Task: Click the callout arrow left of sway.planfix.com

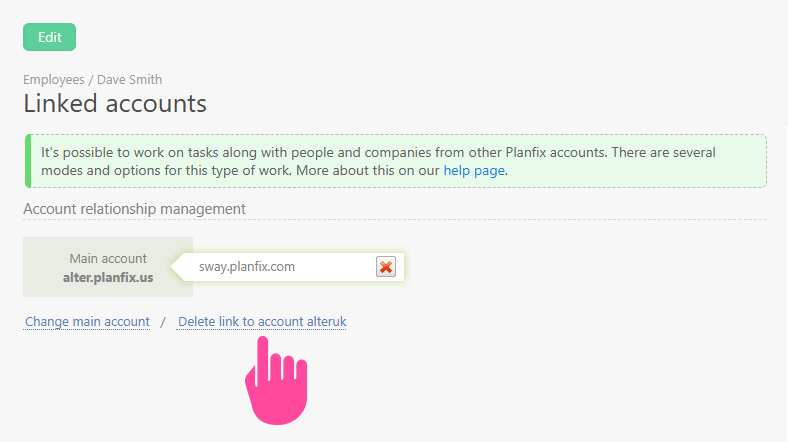Action: (x=179, y=267)
